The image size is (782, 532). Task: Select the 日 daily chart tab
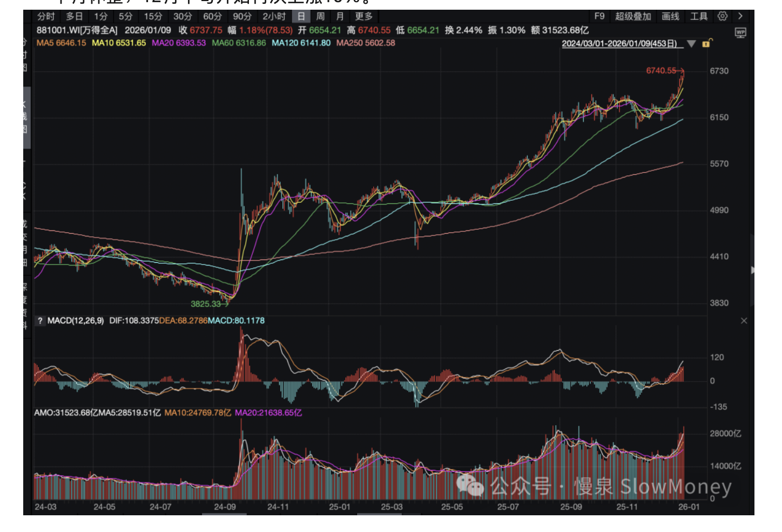click(x=301, y=16)
